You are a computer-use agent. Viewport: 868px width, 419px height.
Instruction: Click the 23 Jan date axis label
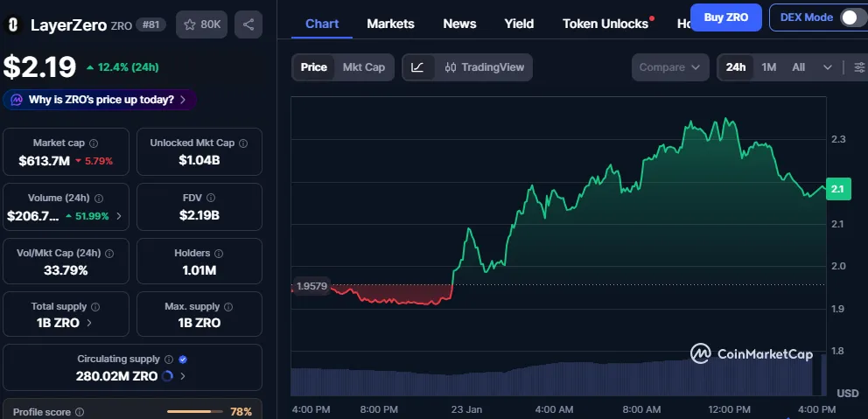pos(466,409)
